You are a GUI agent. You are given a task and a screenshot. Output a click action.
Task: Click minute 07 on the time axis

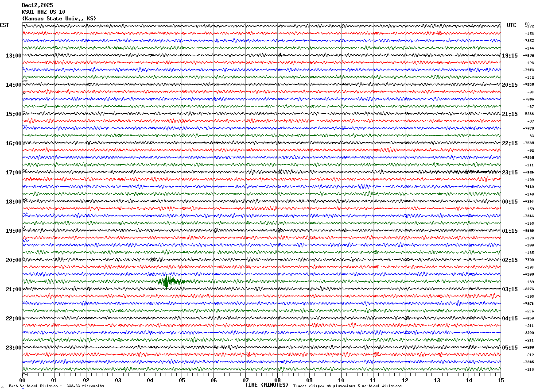click(x=246, y=380)
